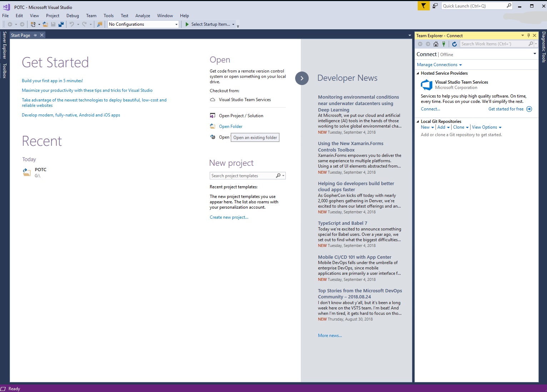Open Select Startup Item dropdown arrow
The width and height of the screenshot is (547, 392).
[x=233, y=24]
